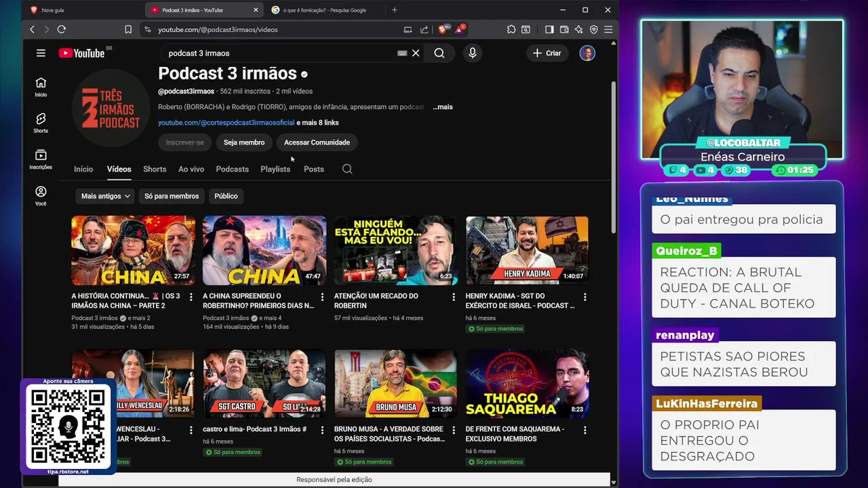Toggle the browser sidebar panel
Image resolution: width=868 pixels, height=488 pixels.
click(x=549, y=29)
